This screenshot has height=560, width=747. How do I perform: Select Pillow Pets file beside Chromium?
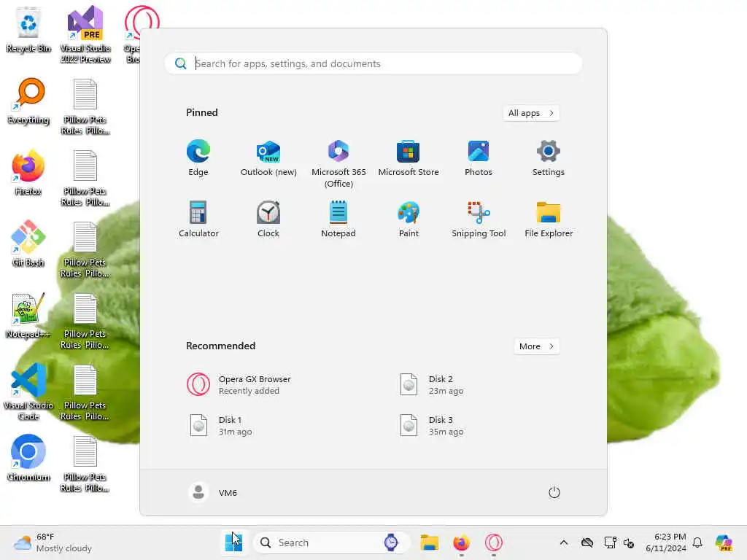coord(85,464)
